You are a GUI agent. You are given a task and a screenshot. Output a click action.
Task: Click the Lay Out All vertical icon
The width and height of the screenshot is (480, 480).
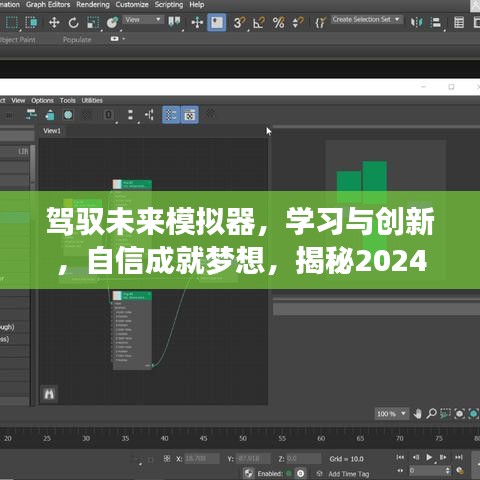[x=130, y=115]
